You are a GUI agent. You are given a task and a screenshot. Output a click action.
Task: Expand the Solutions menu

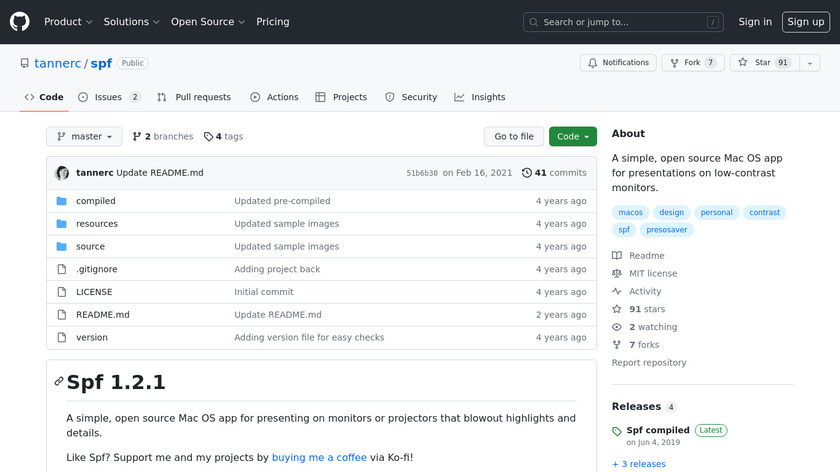point(131,22)
